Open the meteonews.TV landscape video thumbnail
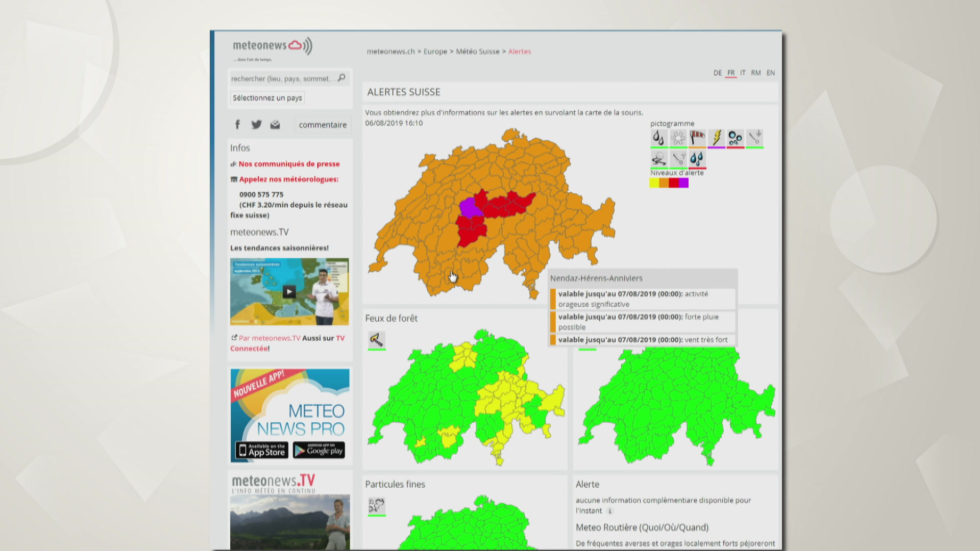 pos(290,521)
